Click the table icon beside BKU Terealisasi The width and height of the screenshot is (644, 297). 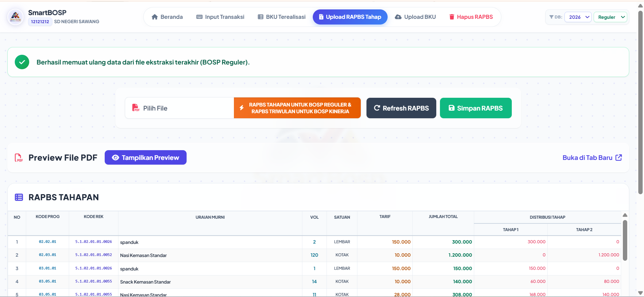[260, 17]
